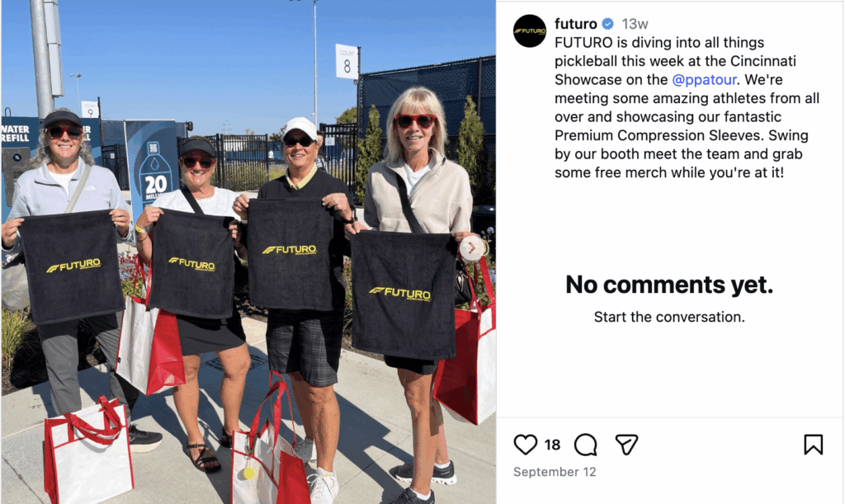Viewport: 845px width, 504px height.
Task: Click the post photo of four women
Action: coord(248,252)
